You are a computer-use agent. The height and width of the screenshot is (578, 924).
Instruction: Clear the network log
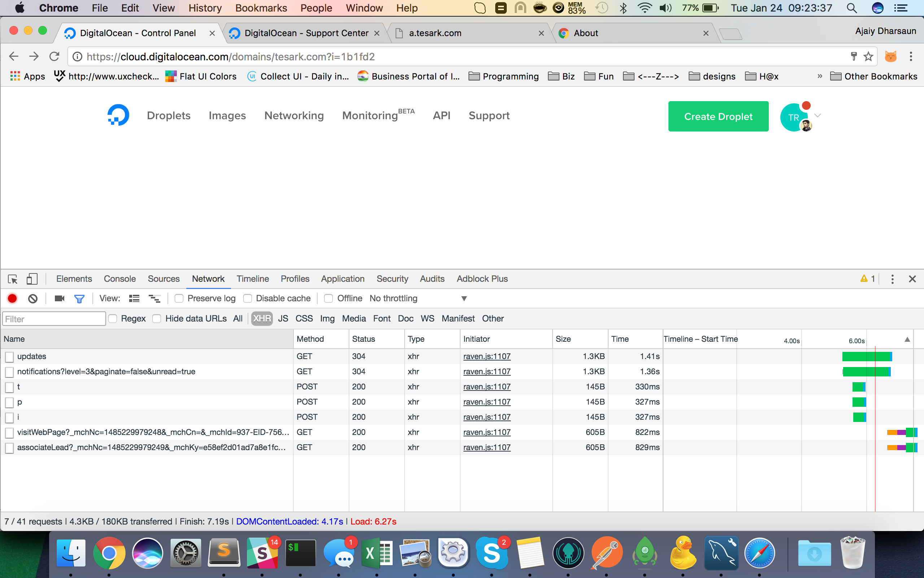(33, 298)
